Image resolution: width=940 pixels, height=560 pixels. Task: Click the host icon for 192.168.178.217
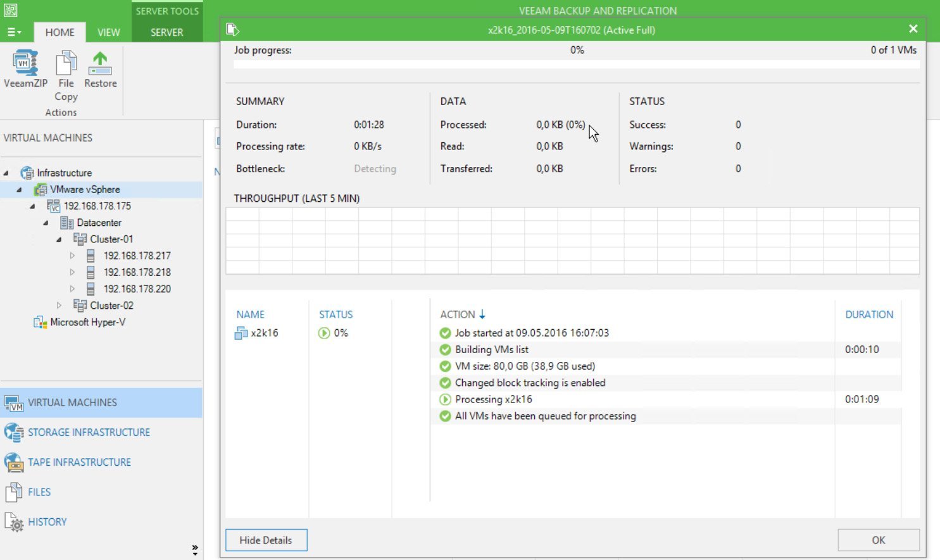point(91,256)
